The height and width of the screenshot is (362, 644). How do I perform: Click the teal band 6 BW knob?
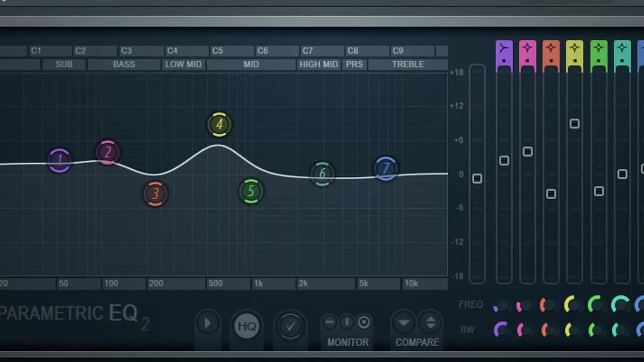point(619,330)
